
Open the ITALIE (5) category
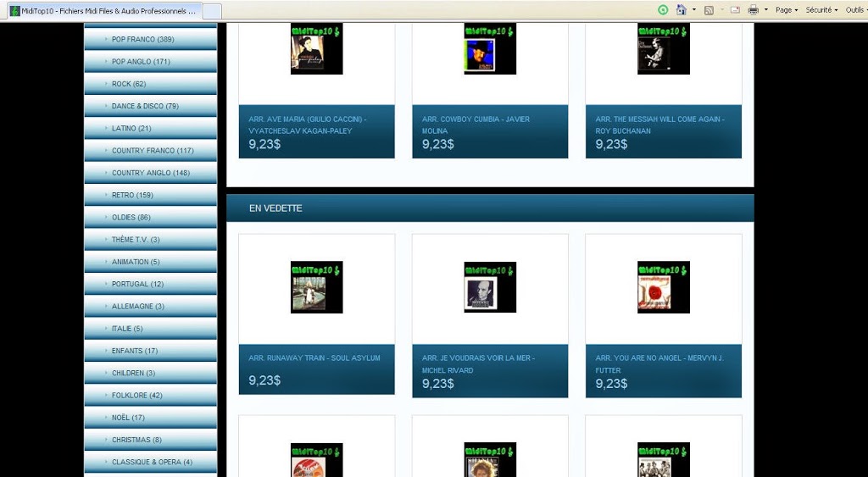click(151, 328)
